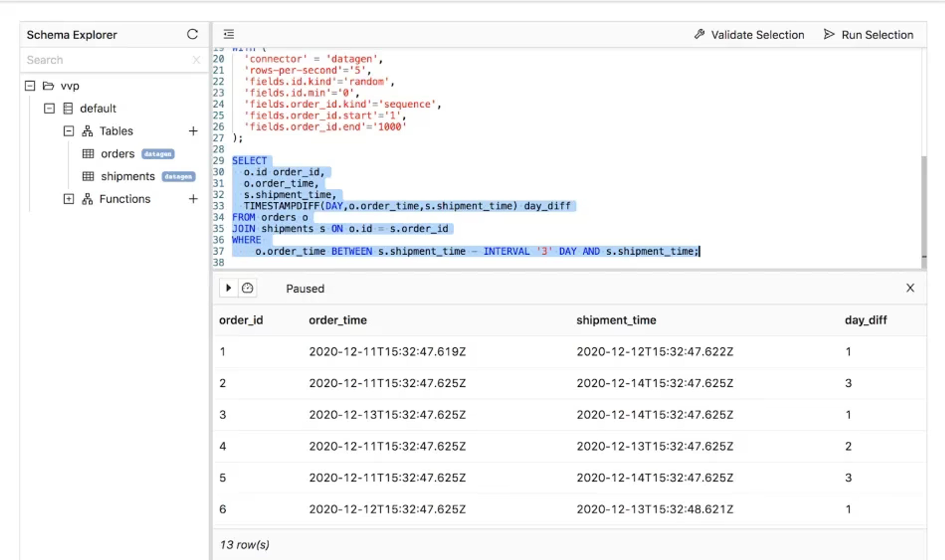Click Run Selection button
This screenshot has height=560, width=945.
[x=868, y=35]
